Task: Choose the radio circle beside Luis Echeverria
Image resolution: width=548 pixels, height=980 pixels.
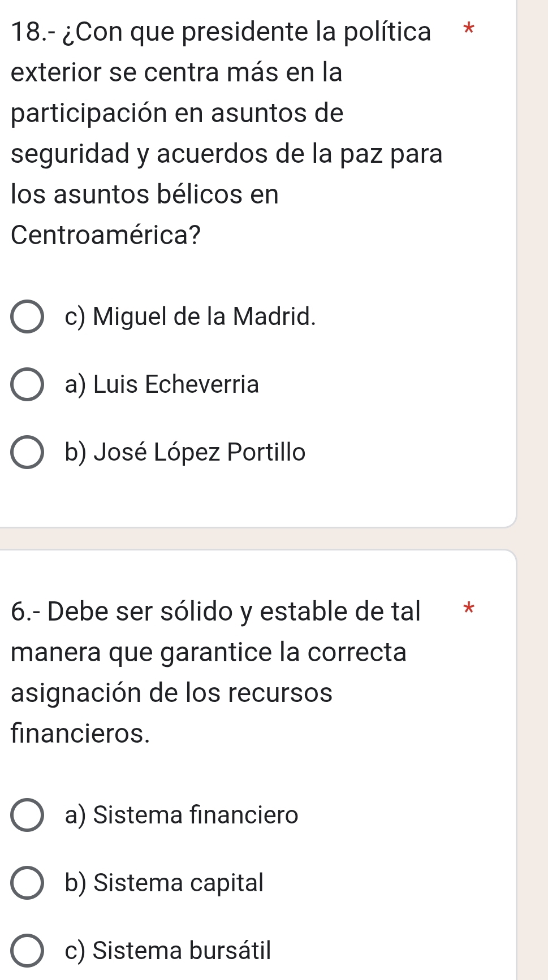Action: 27,385
